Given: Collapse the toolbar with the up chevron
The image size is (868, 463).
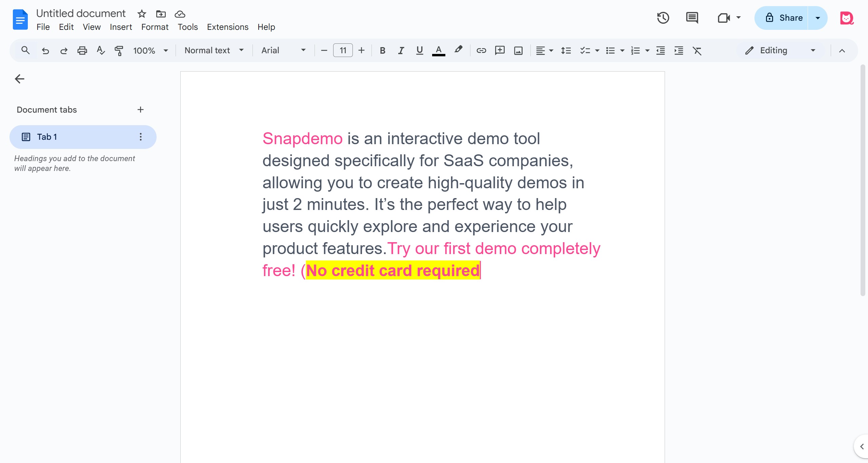Looking at the screenshot, I should (842, 51).
